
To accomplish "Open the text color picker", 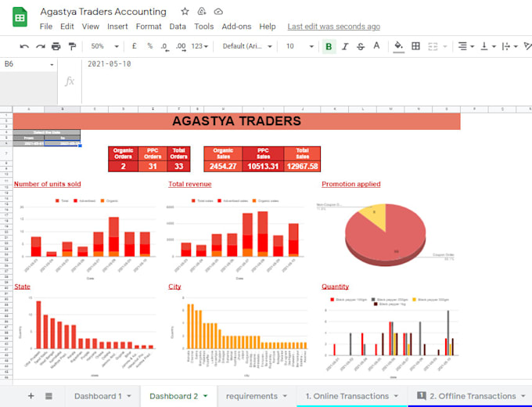I will coord(376,46).
